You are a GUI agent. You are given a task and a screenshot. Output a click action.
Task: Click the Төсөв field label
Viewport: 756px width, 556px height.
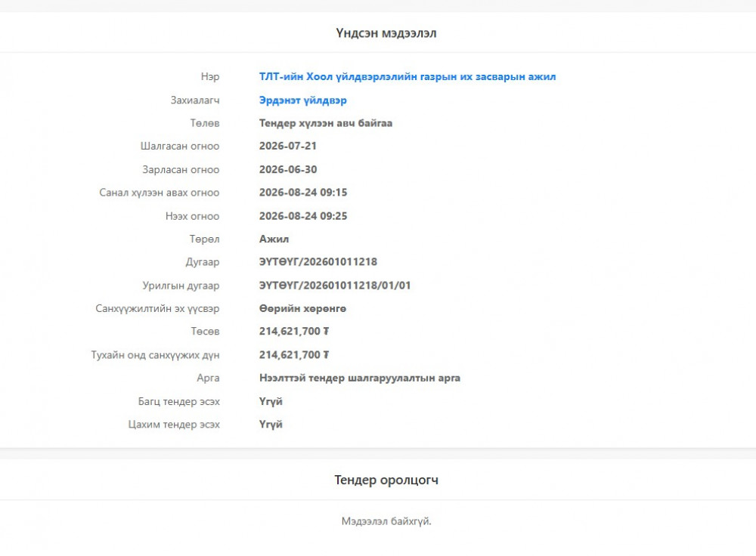(x=205, y=331)
